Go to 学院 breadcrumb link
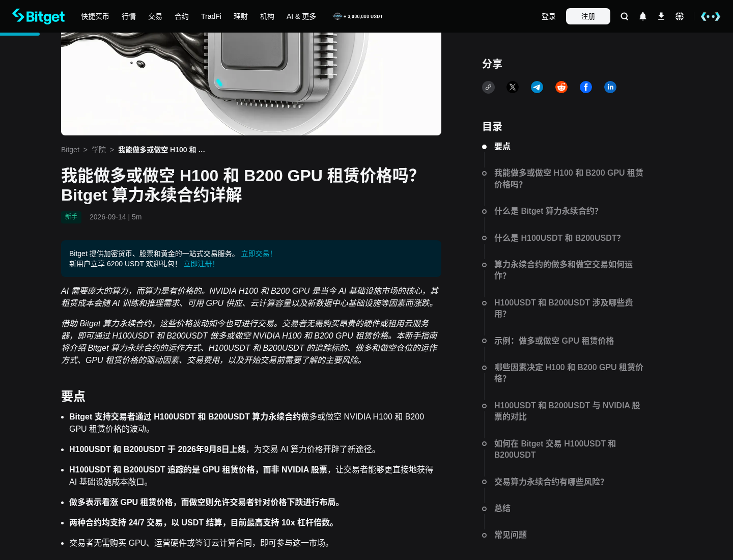This screenshot has height=560, width=733. tap(99, 150)
